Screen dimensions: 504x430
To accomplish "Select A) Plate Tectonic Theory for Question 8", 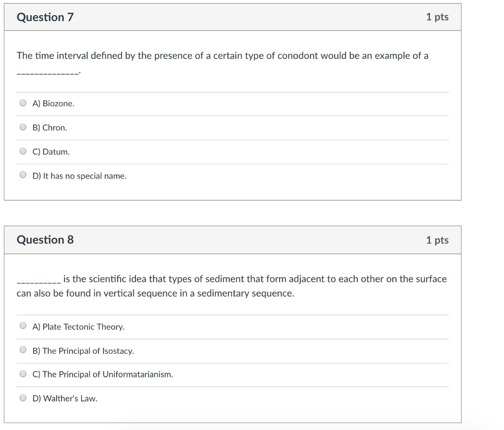I will pyautogui.click(x=23, y=326).
